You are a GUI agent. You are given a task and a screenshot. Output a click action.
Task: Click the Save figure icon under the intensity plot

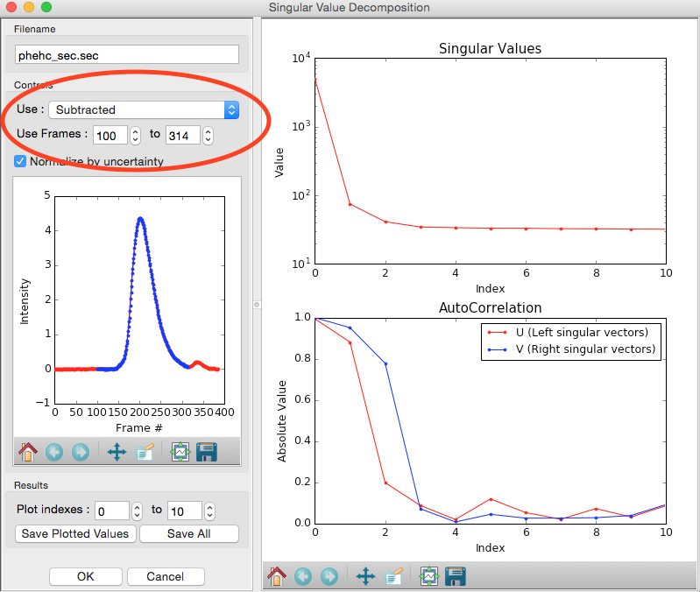(x=207, y=452)
